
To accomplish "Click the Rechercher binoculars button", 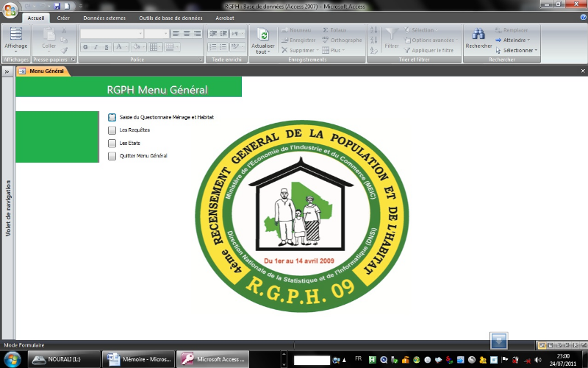I will coord(478,38).
